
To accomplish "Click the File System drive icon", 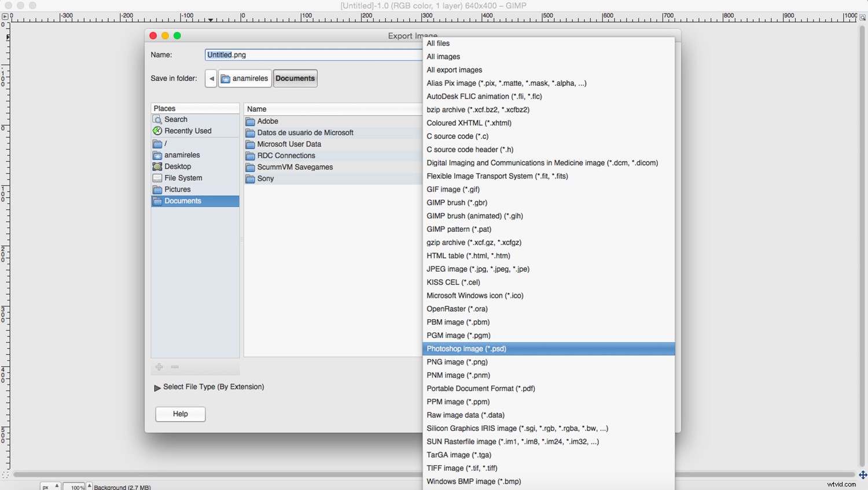I will tap(157, 178).
